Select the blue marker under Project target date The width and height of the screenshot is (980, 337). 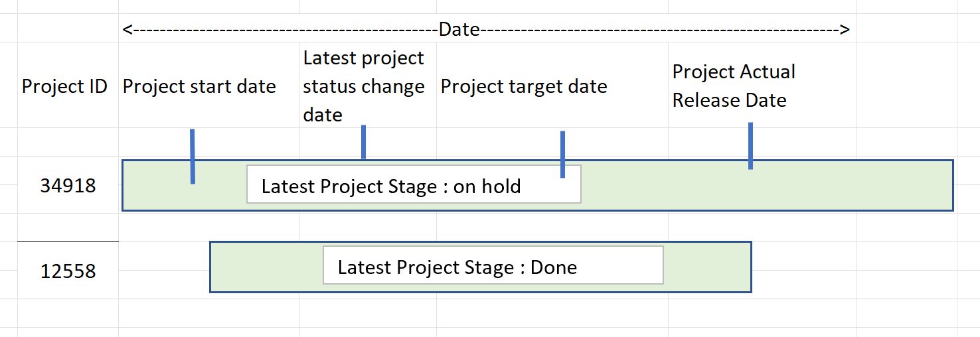point(562,154)
